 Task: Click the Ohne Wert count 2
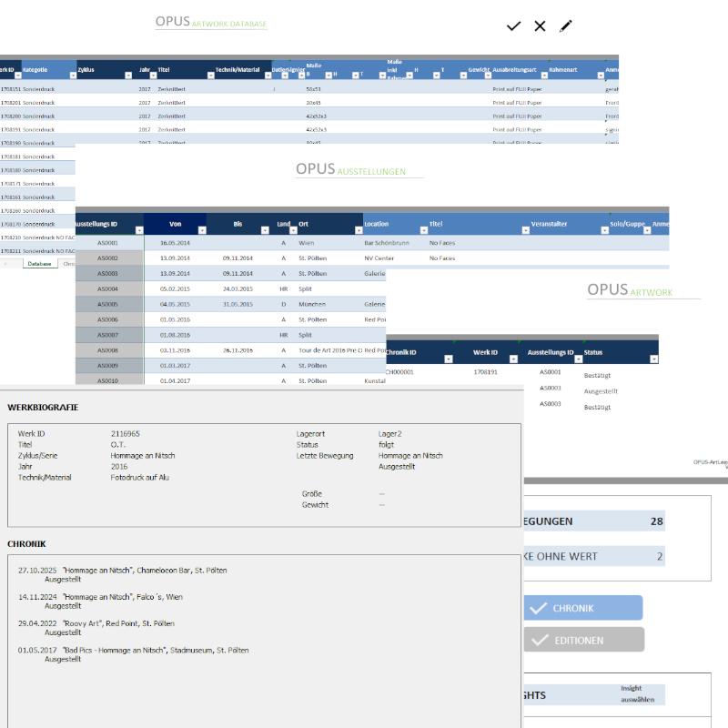[x=660, y=556]
